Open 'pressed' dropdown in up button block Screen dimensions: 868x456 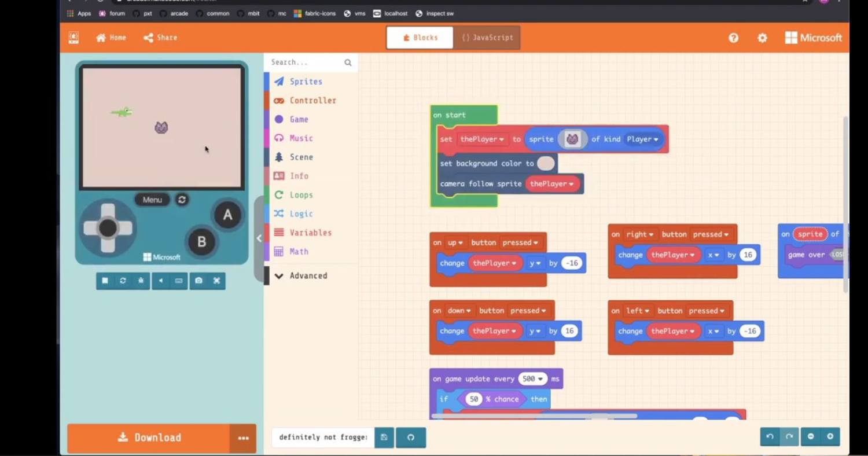(x=520, y=243)
